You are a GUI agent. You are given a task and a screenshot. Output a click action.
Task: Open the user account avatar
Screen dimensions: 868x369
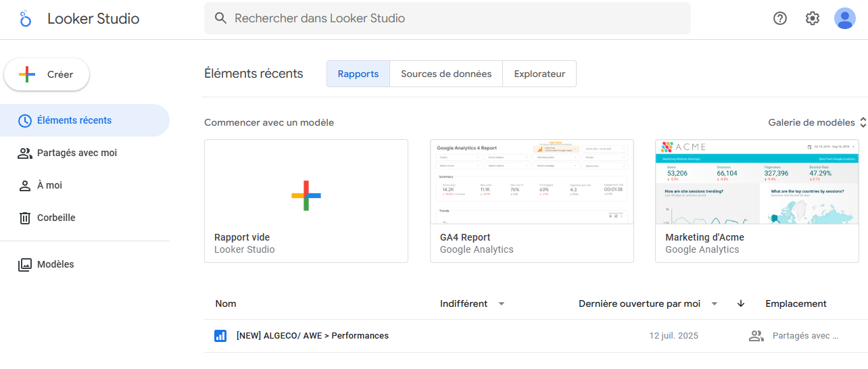coord(845,19)
